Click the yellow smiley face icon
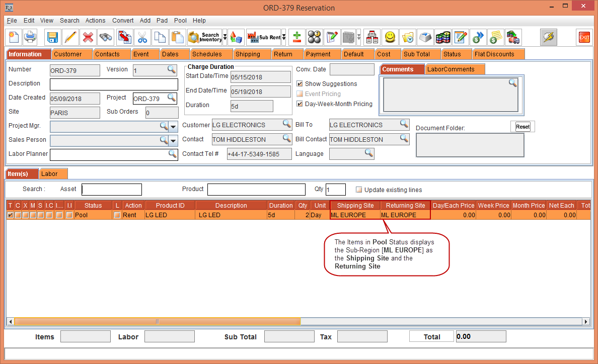 coord(390,37)
